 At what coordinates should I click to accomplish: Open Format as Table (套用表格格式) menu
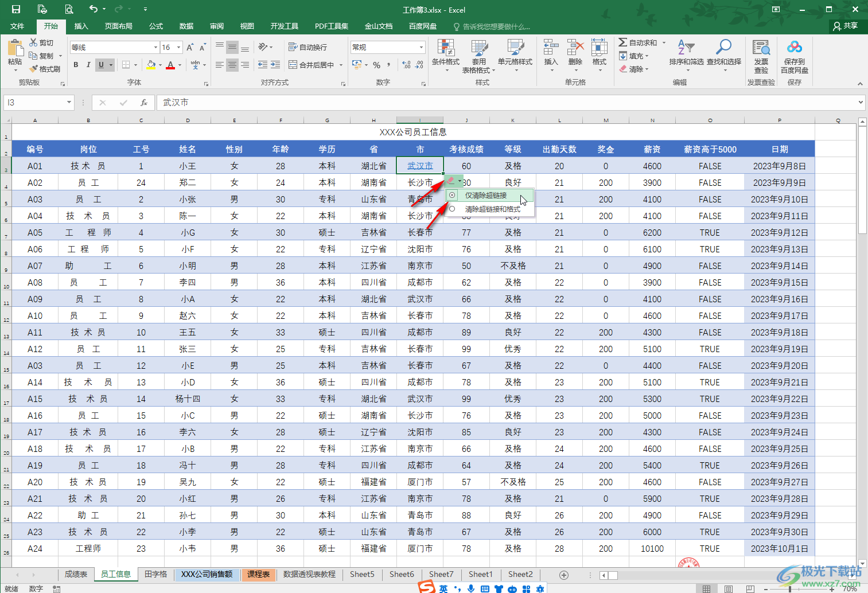point(479,56)
